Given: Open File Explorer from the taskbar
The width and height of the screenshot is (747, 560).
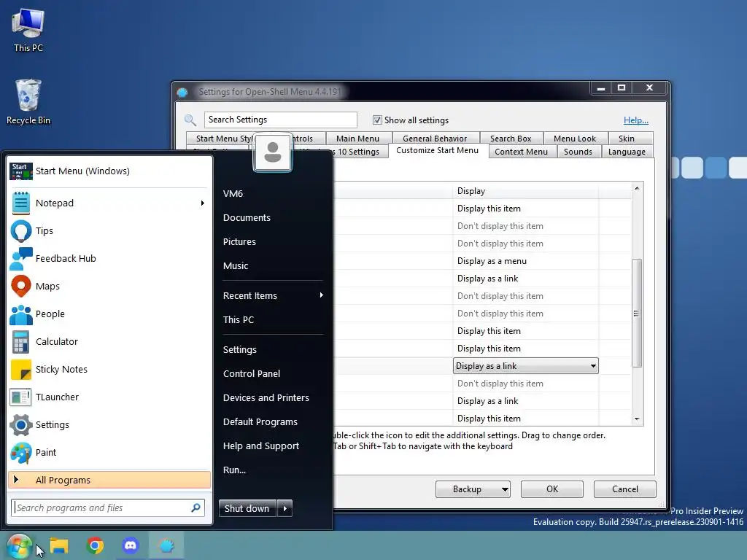Looking at the screenshot, I should (x=59, y=545).
